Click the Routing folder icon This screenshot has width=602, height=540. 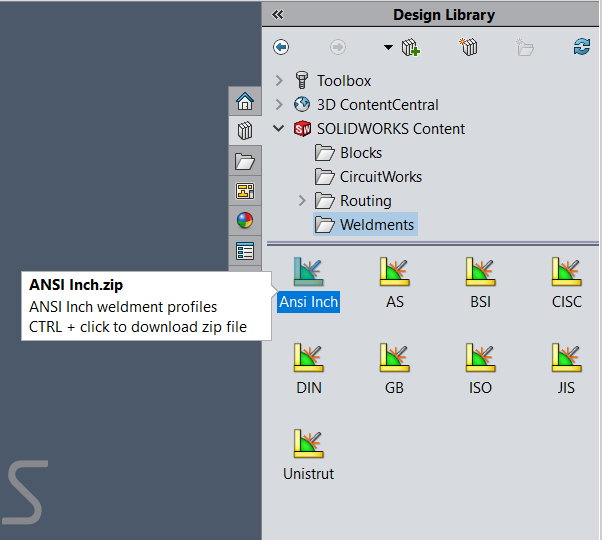tap(325, 201)
